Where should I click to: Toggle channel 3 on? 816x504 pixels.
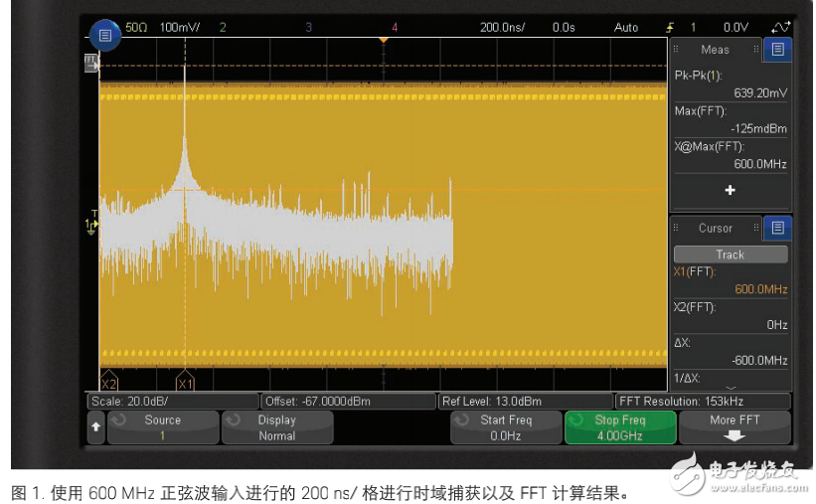(x=308, y=27)
